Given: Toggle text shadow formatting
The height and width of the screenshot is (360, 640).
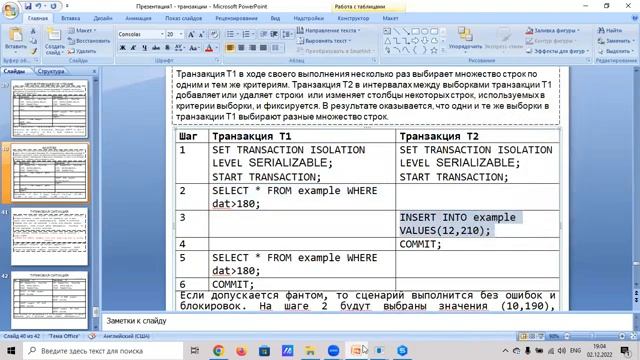Looking at the screenshot, I should (x=167, y=48).
